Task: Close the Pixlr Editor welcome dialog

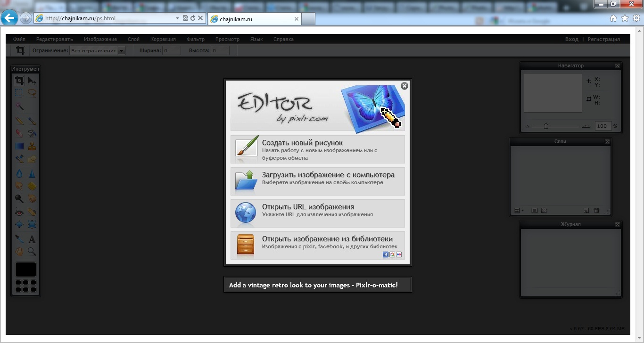Action: click(404, 86)
